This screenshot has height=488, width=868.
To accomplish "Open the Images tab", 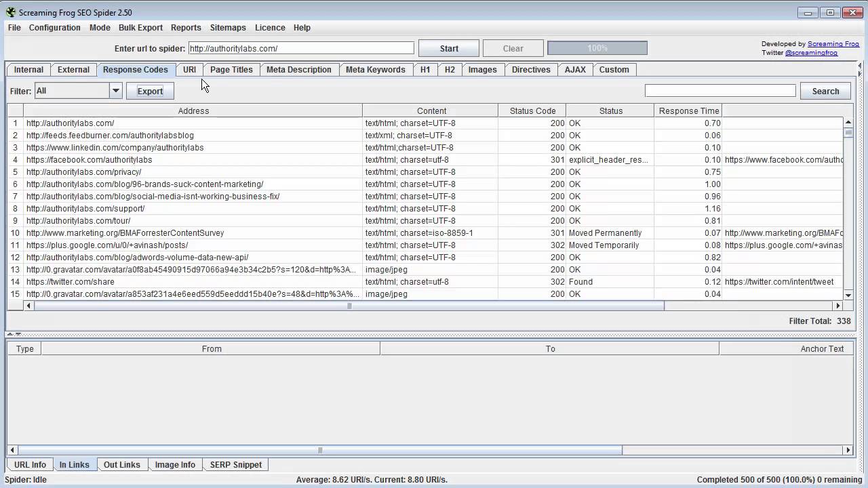I will click(x=483, y=70).
